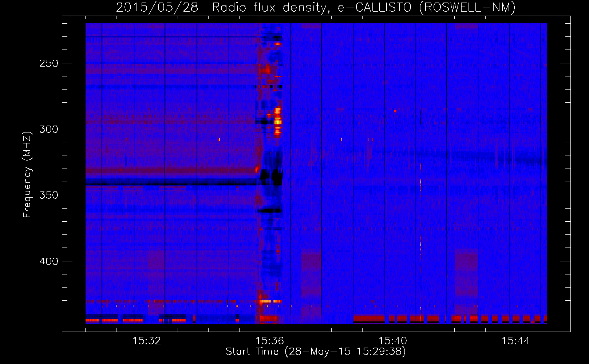
Task: Click the 15:36 time axis label
Action: coord(270,341)
